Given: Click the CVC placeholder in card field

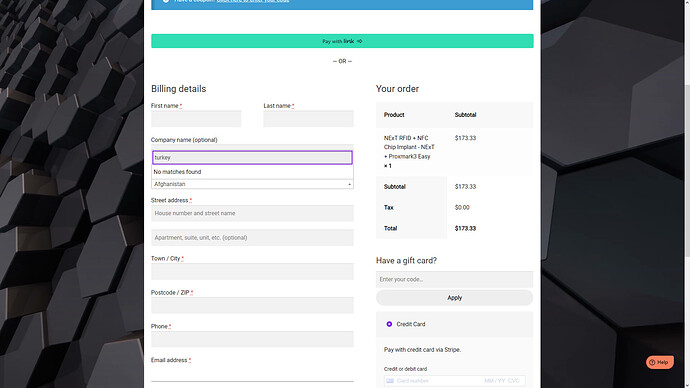Looking at the screenshot, I should 514,381.
